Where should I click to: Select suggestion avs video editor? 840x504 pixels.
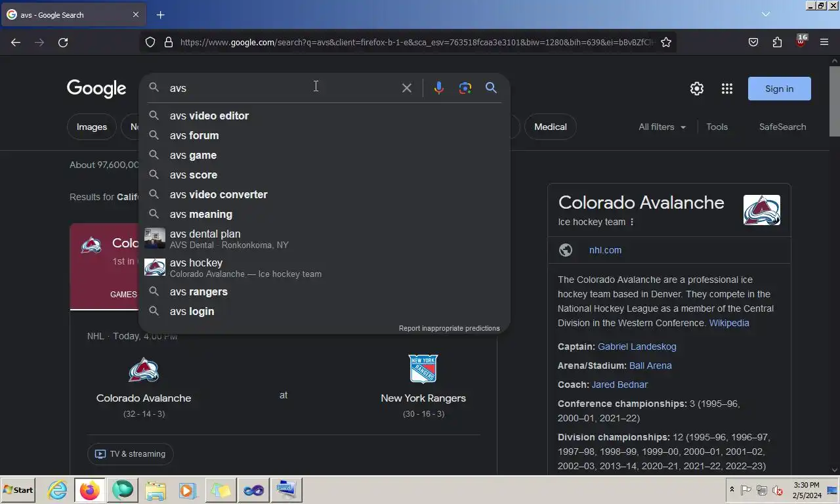[324, 115]
